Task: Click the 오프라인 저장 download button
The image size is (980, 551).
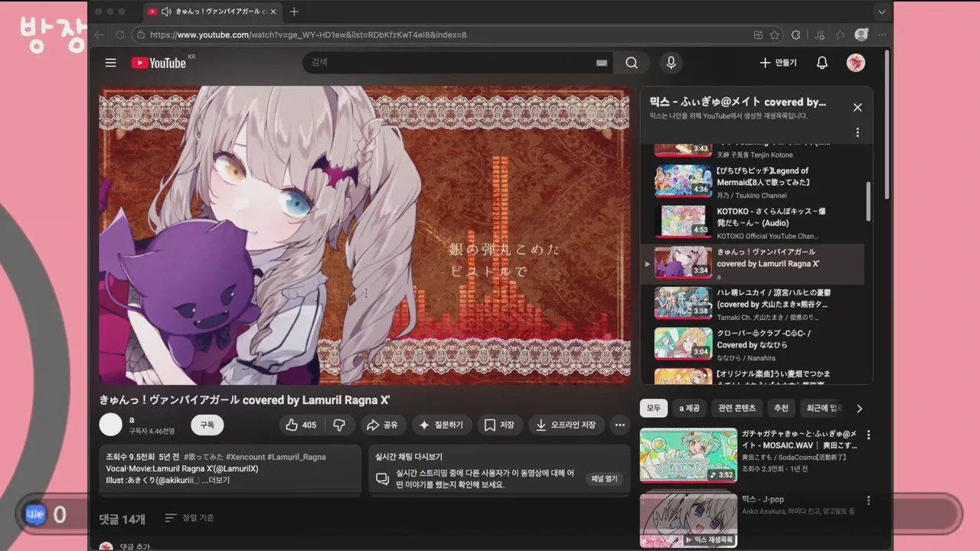Action: 566,425
